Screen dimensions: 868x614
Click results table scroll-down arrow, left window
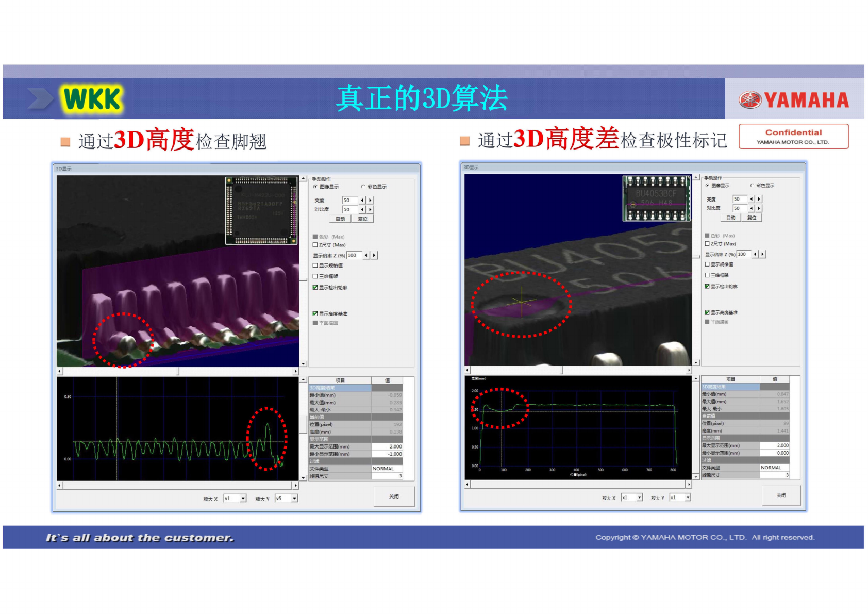(x=304, y=477)
